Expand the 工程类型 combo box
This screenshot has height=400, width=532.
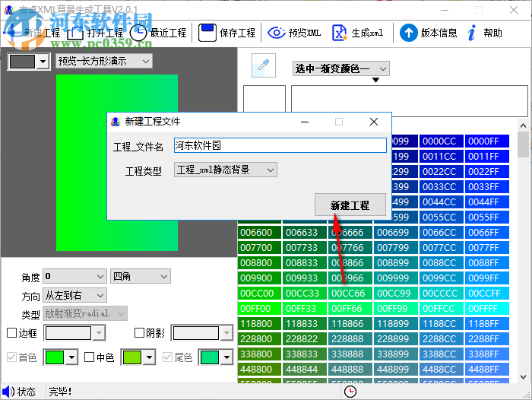226,170
